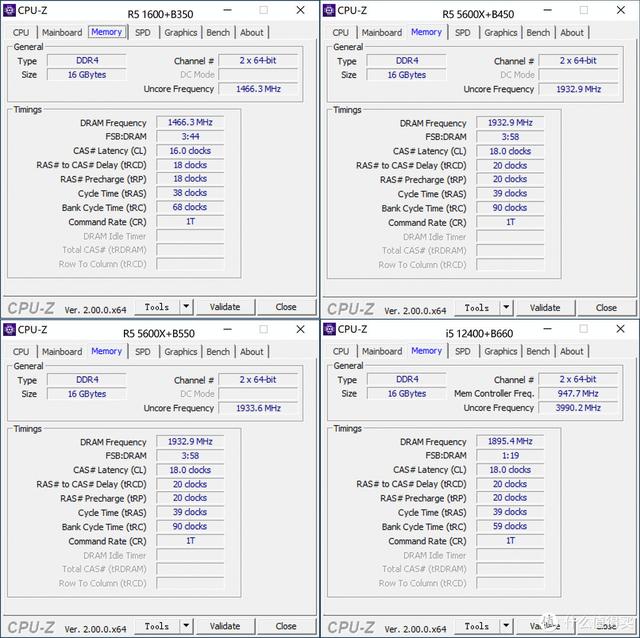Viewport: 640px width, 638px height.
Task: Open Graphics tab in R5 5600X+B550 window
Action: coord(181,352)
